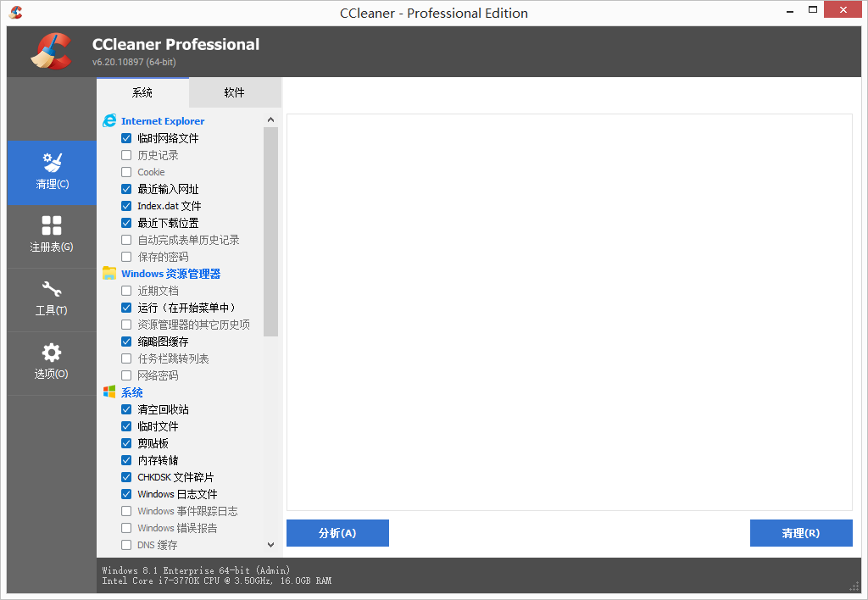Image resolution: width=868 pixels, height=600 pixels.
Task: Click the cleaning list scroll down arrow
Action: tap(270, 545)
